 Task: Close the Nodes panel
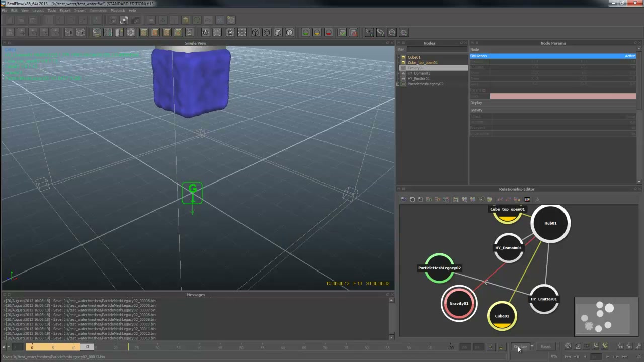point(465,43)
